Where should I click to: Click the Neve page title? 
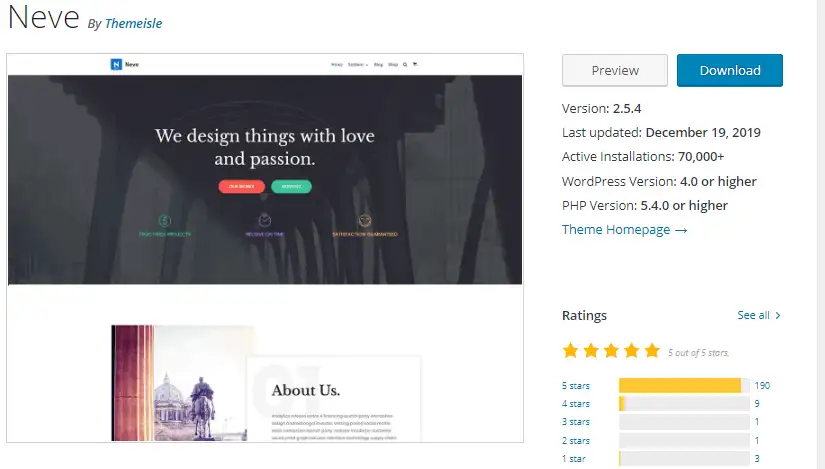[44, 17]
